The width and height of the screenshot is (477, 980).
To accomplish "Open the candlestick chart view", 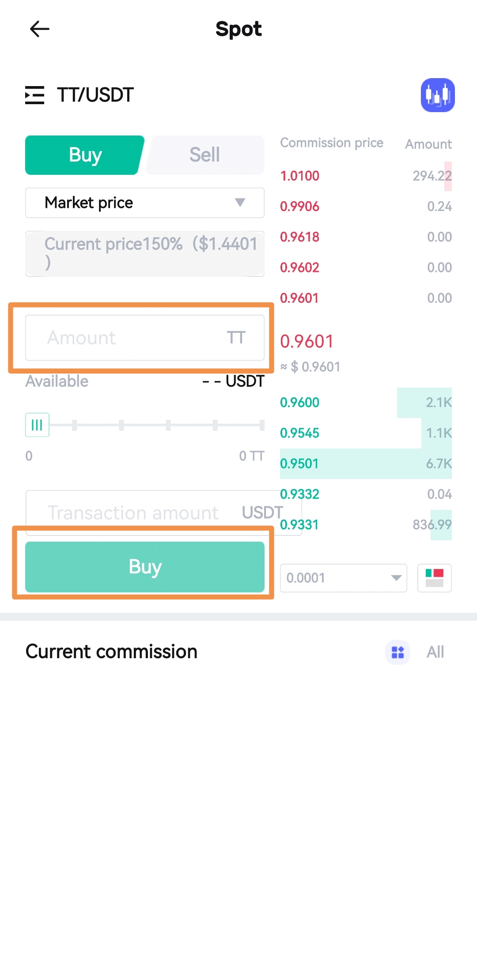I will click(437, 95).
